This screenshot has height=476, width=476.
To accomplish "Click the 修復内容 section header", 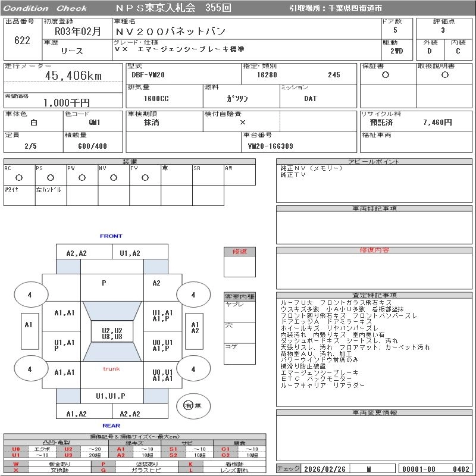I will (x=374, y=250).
